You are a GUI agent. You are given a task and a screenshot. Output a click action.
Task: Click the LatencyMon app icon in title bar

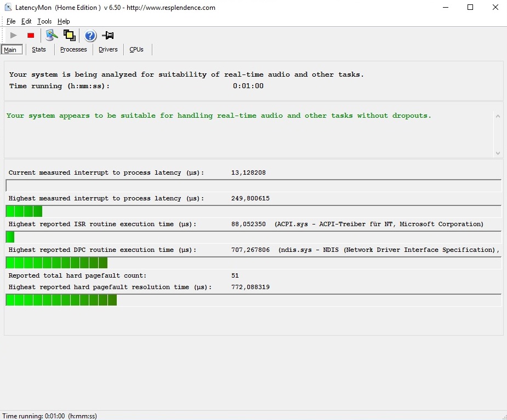[x=8, y=8]
